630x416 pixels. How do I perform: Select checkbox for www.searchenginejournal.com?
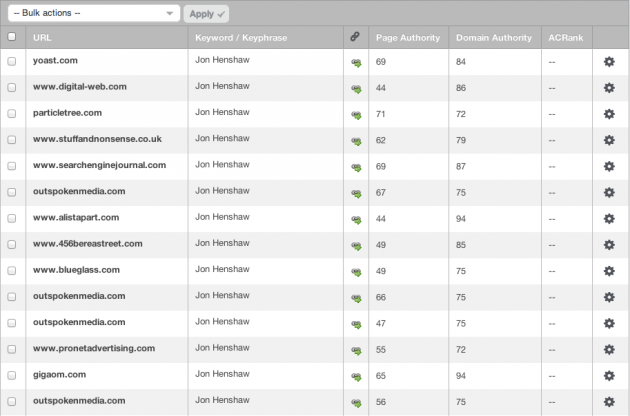click(x=12, y=166)
